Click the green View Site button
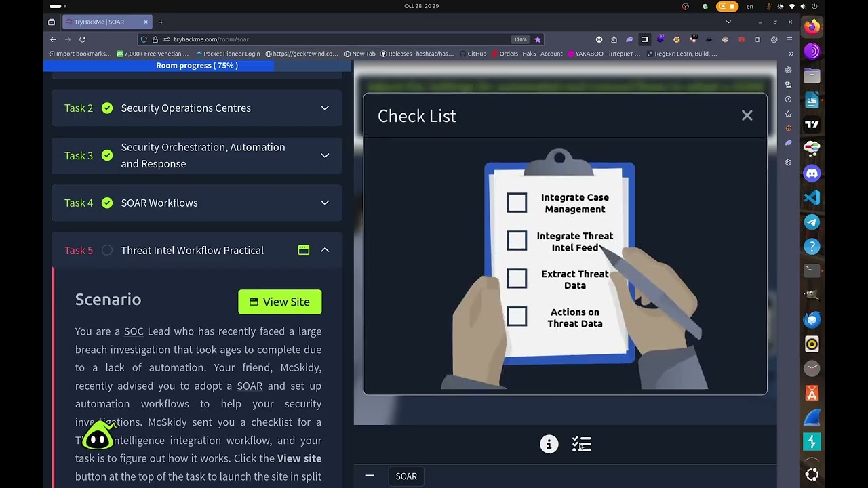This screenshot has width=868, height=488. click(280, 302)
